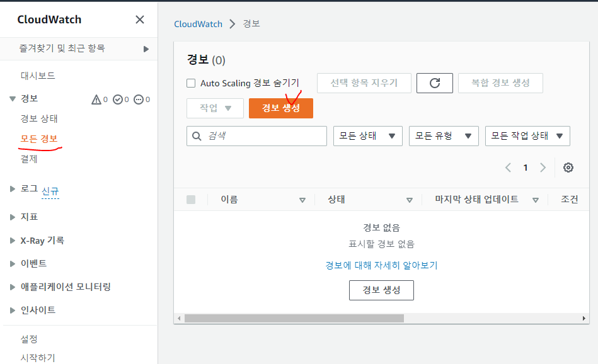Collapse the 경보 tree section

click(x=13, y=99)
